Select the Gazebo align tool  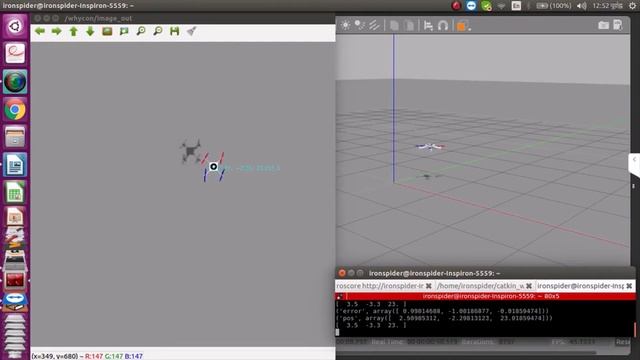coord(428,26)
